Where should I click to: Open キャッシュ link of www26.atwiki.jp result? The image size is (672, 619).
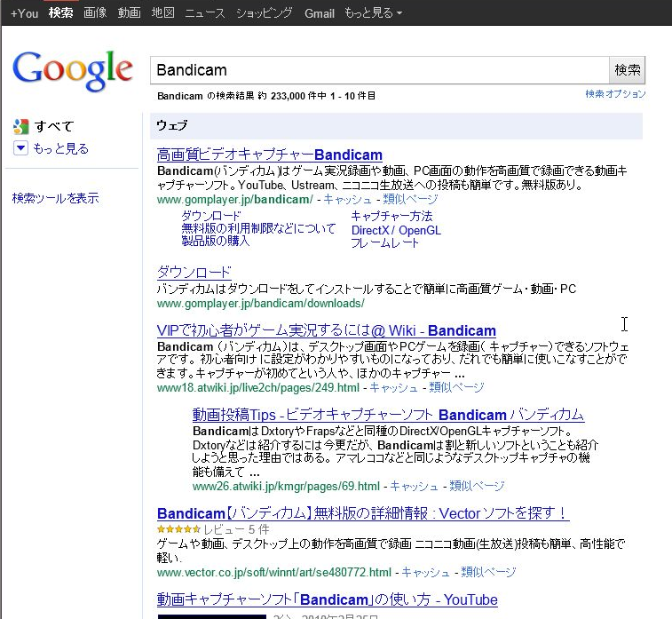pyautogui.click(x=414, y=486)
